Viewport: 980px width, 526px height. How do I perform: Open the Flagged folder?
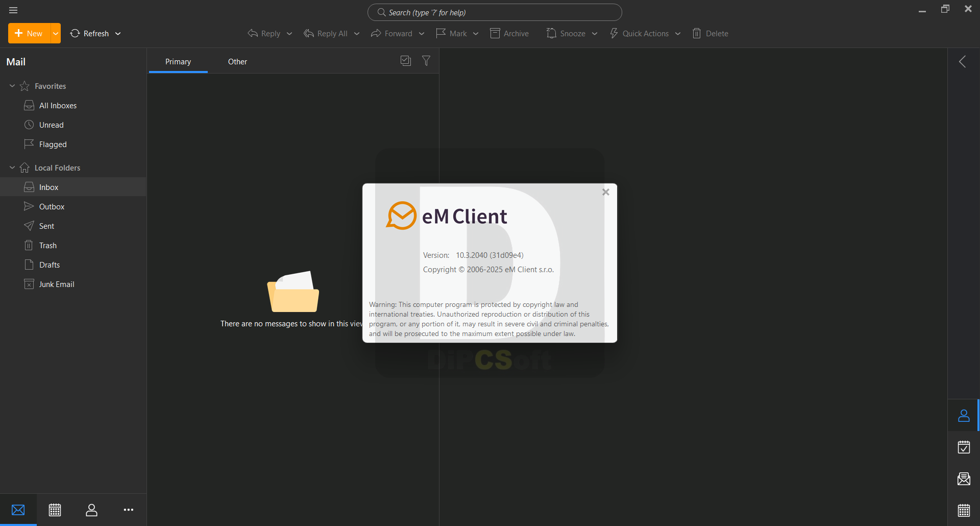(x=73, y=145)
